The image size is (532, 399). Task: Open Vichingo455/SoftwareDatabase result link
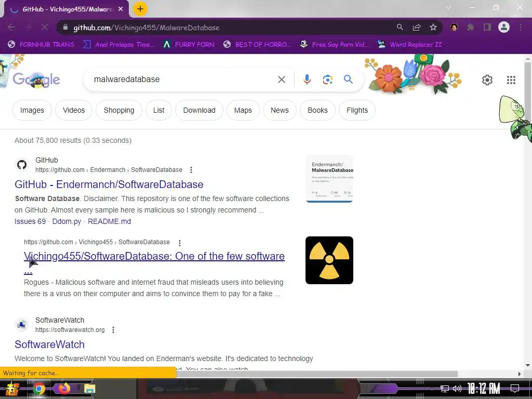[154, 256]
